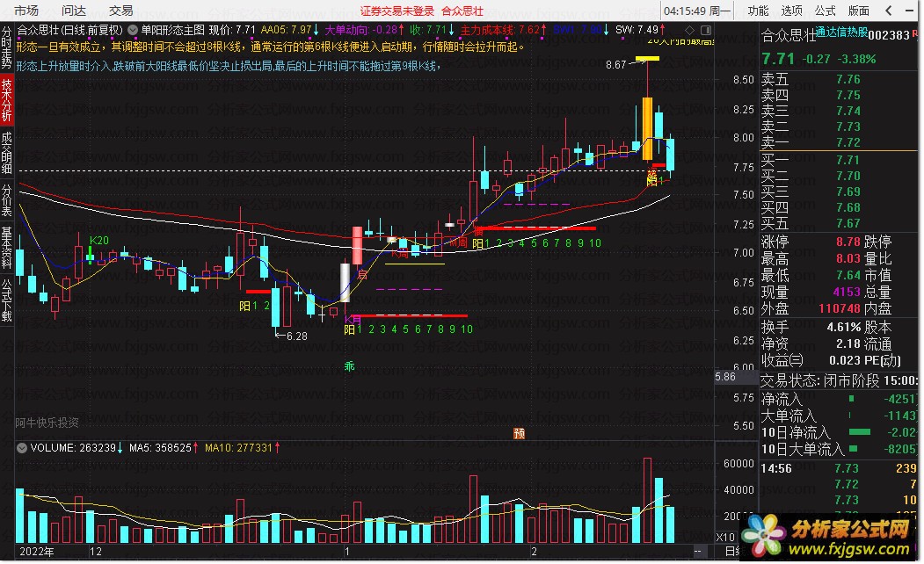The height and width of the screenshot is (564, 924).
Task: Open the 版面 menu
Action: 859,11
